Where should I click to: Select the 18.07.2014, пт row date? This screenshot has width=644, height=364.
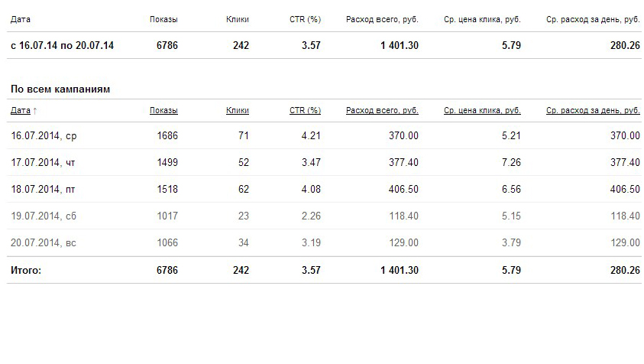click(43, 189)
